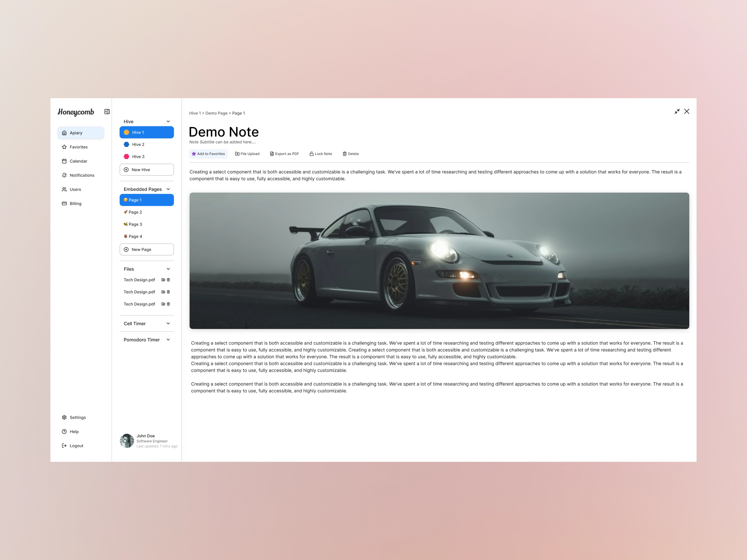Click the New Page button
The image size is (747, 560).
(x=147, y=249)
